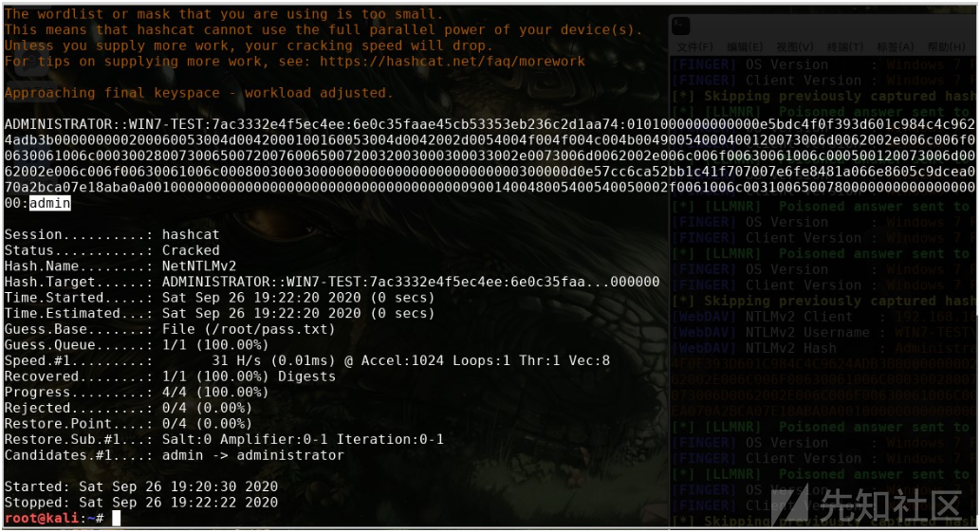Click the Progress 4/4 (100.00%) value
The image size is (980, 532).
[215, 392]
